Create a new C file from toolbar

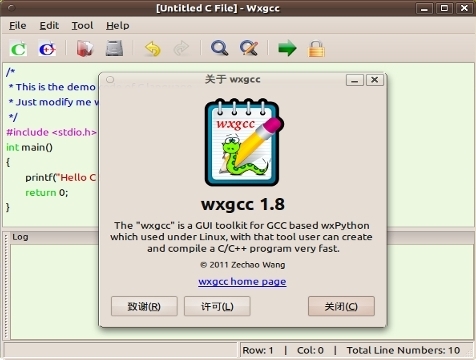tap(18, 49)
